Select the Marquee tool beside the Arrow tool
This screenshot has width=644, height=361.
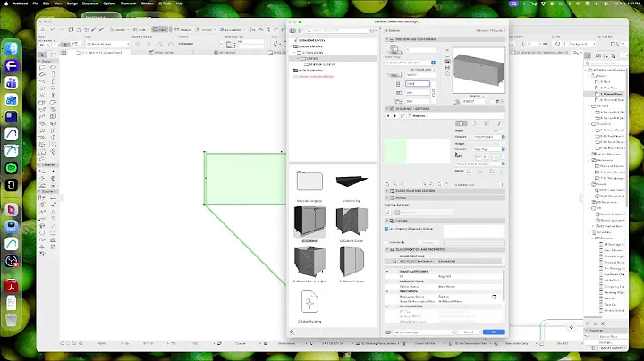[x=53, y=55]
